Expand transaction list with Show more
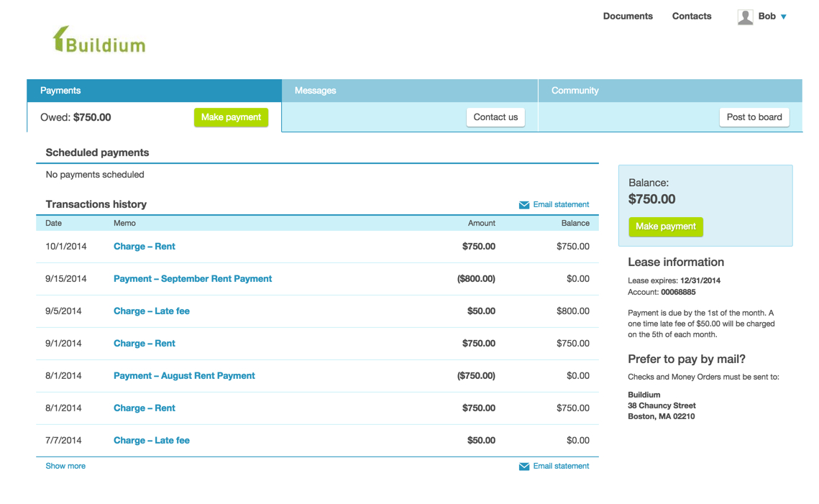Viewport: 819px width, 504px height. click(65, 466)
